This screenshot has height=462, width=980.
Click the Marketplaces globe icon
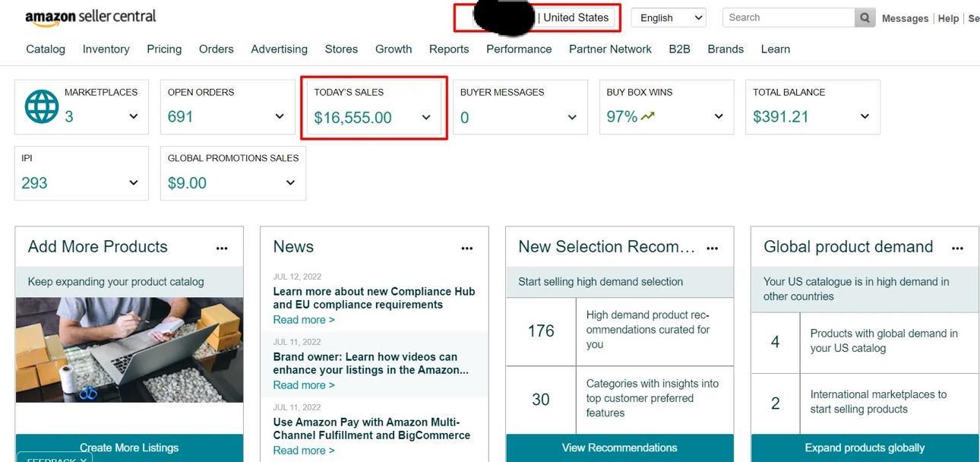pyautogui.click(x=42, y=106)
